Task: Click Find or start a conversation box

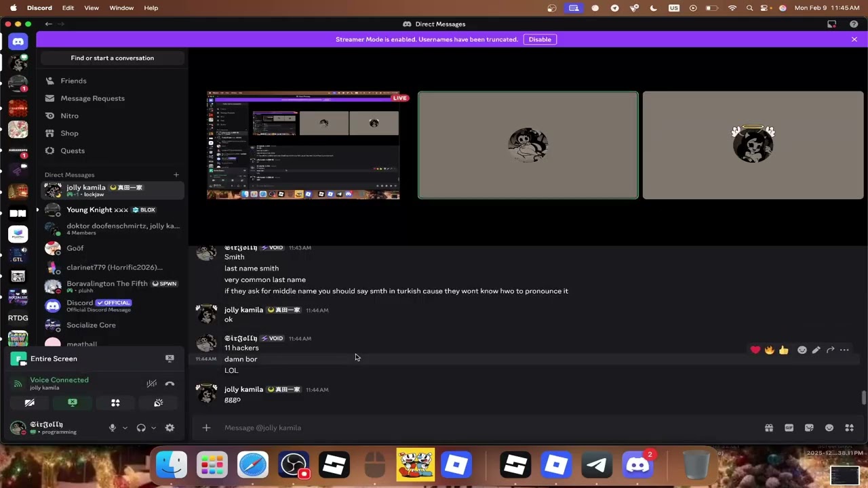Action: point(112,58)
